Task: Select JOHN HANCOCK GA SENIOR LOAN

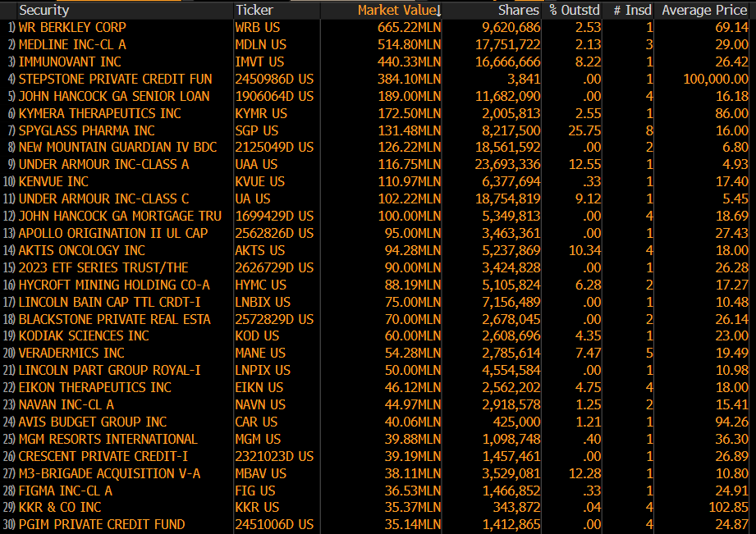Action: click(114, 97)
